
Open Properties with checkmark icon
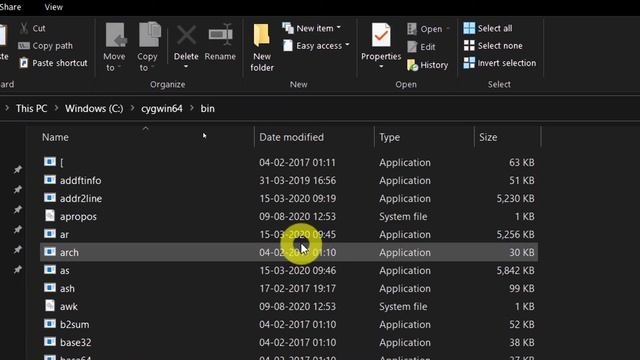pos(381,35)
